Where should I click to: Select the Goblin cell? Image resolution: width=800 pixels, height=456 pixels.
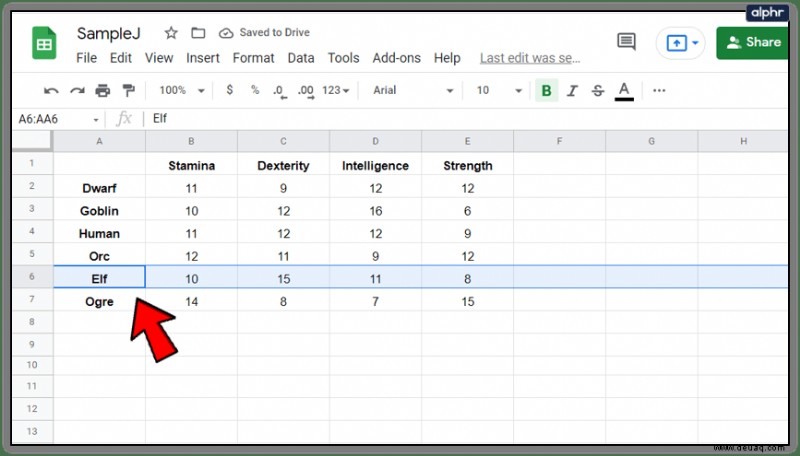point(99,211)
